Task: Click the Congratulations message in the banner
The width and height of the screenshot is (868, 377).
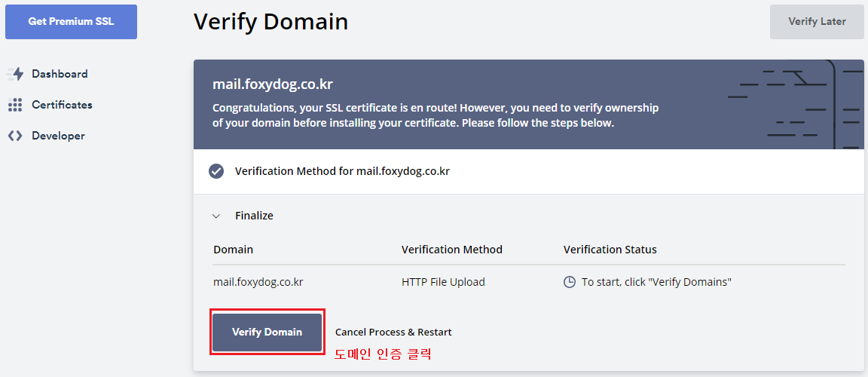Action: click(436, 115)
